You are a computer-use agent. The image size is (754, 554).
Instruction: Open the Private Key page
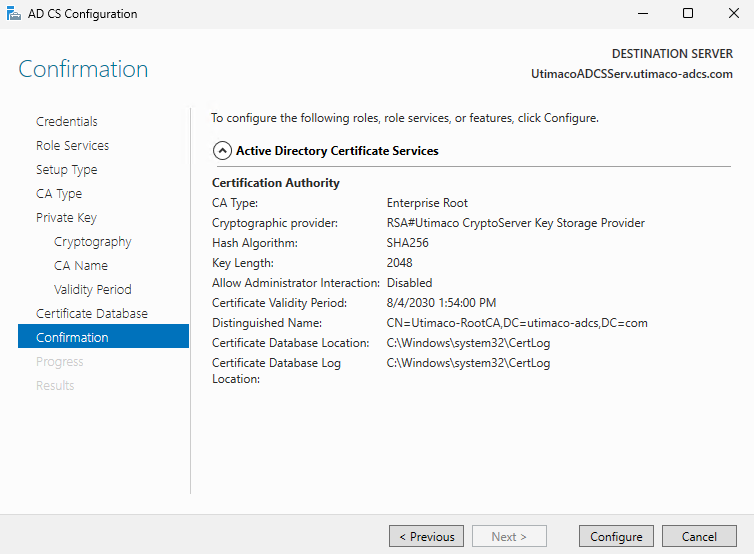point(66,218)
